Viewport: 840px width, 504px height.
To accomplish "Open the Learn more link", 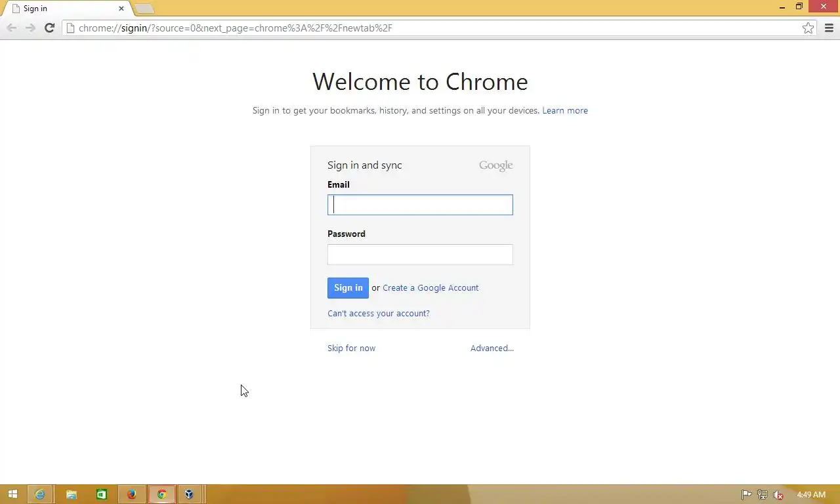I will tap(565, 110).
